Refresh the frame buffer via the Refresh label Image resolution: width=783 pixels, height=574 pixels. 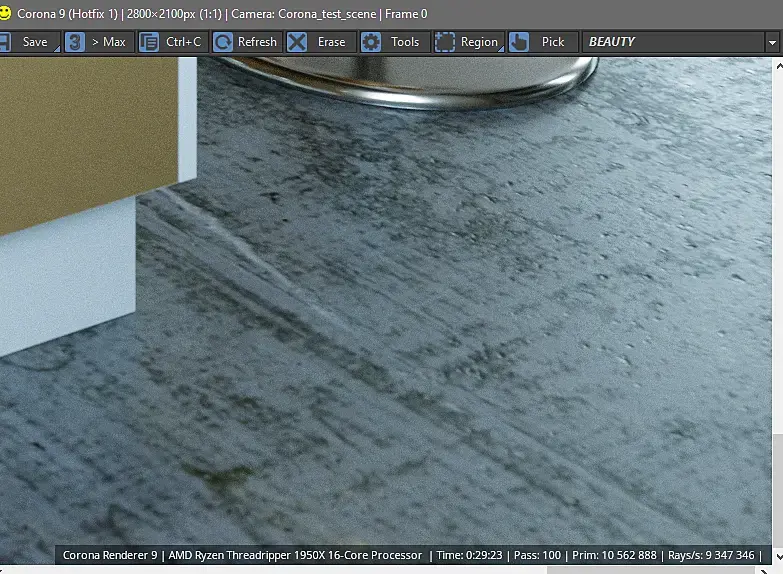(x=257, y=42)
